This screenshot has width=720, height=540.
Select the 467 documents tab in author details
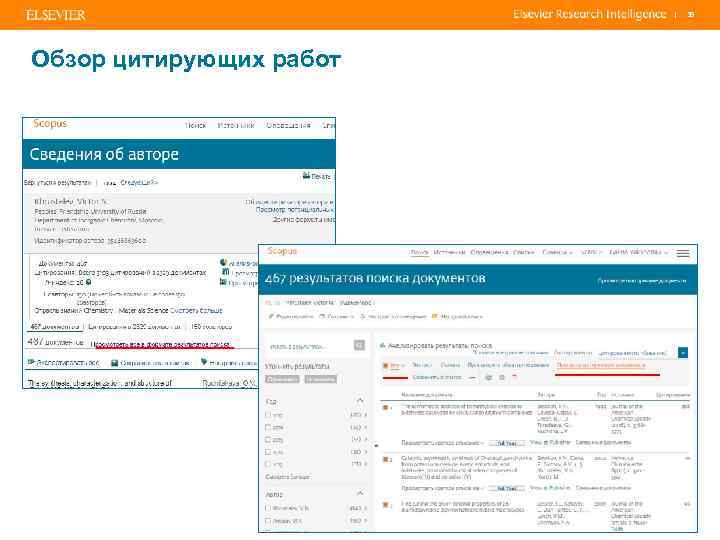[55, 326]
